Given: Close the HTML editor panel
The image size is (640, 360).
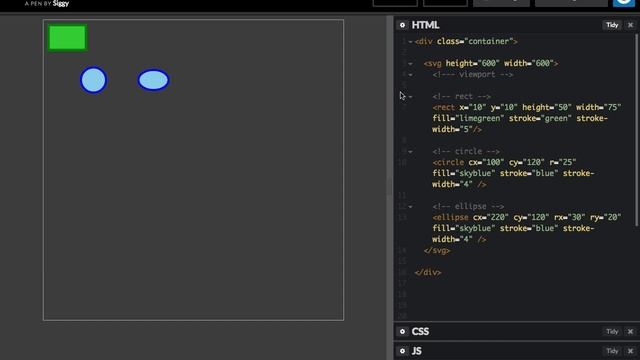Looking at the screenshot, I should tap(630, 25).
